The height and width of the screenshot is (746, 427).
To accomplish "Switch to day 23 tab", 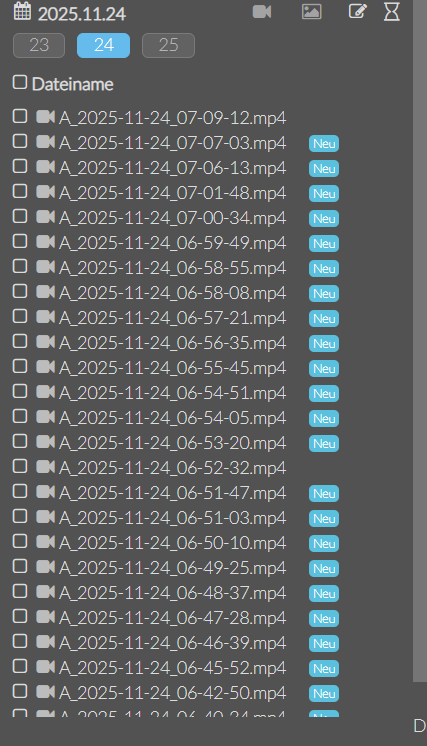I will [x=39, y=46].
